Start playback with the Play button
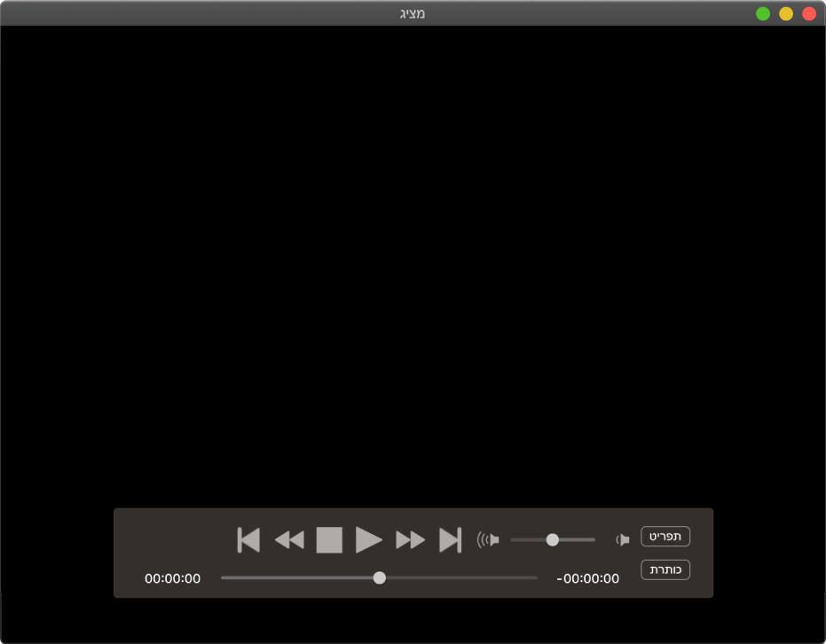826x644 pixels. tap(369, 539)
